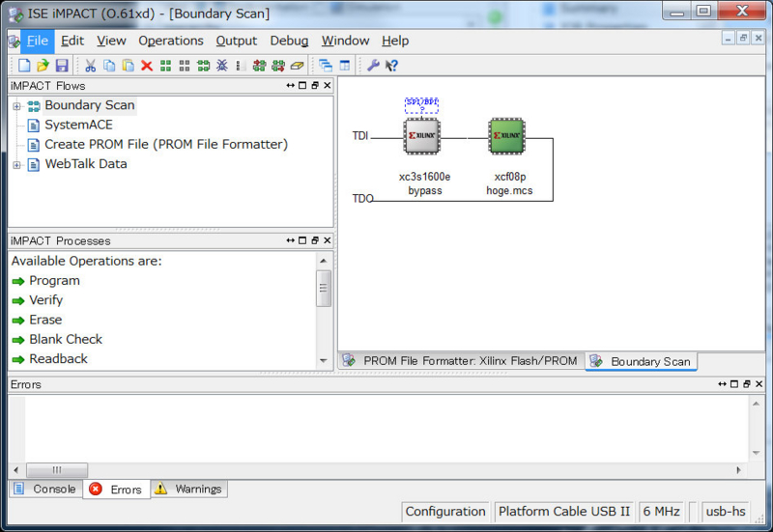The height and width of the screenshot is (532, 773).
Task: Click the Errors panel scroll-right arrow
Action: point(738,470)
